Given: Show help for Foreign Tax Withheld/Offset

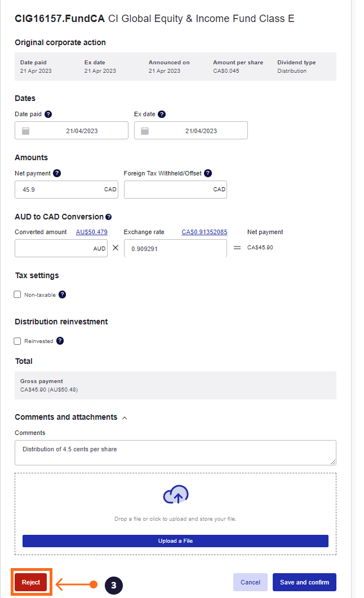Looking at the screenshot, I should tap(208, 173).
